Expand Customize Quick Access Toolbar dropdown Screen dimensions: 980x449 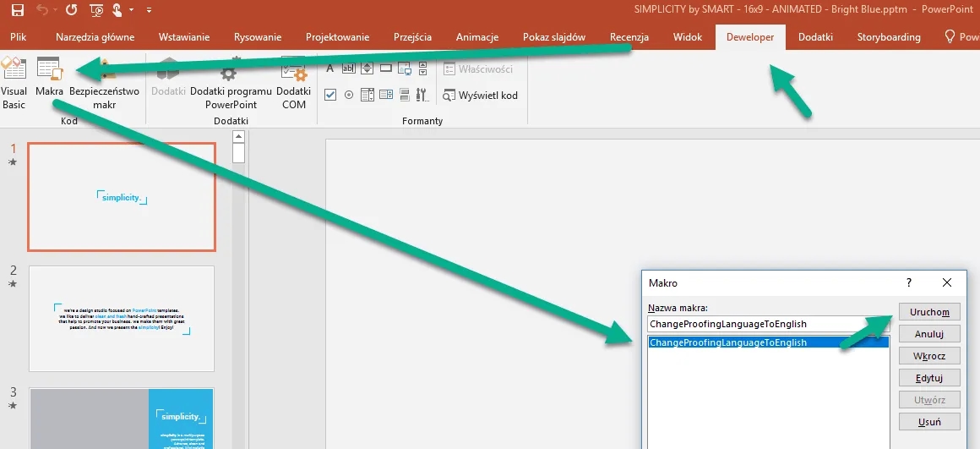coord(150,11)
